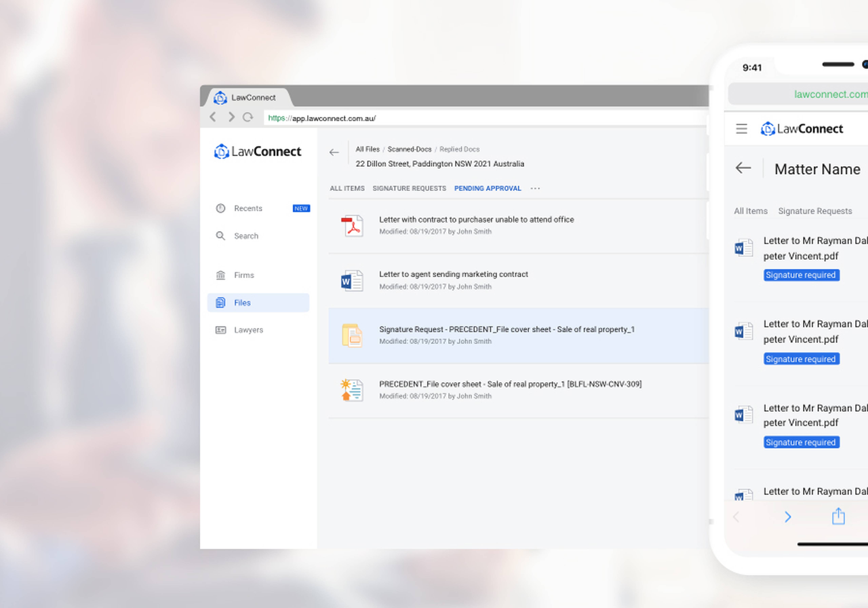Go back using arrow beside breadcrumbs
This screenshot has width=868, height=608.
(334, 153)
